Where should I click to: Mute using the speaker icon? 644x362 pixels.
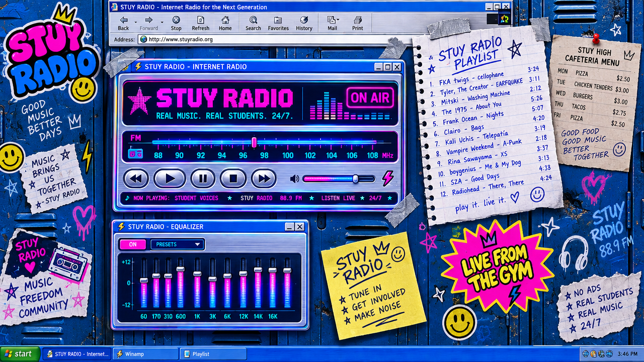point(294,178)
